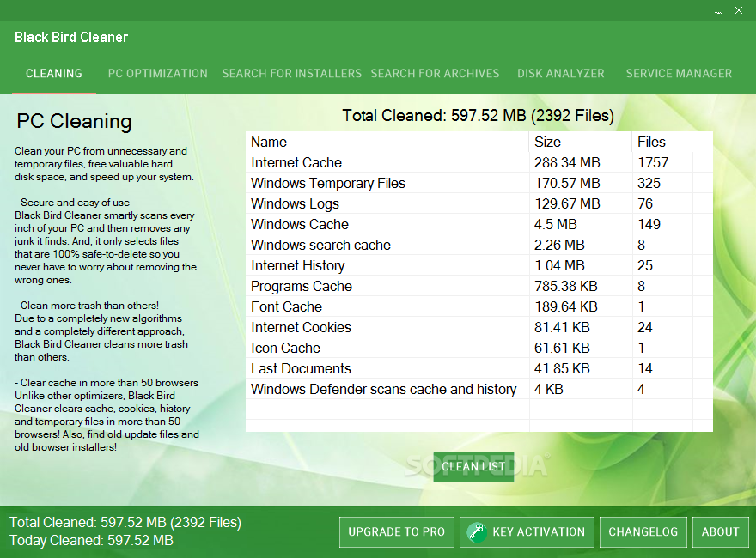Screen dimensions: 756x558
Task: Minimize the Black Bird Cleaner window
Action: point(718,10)
